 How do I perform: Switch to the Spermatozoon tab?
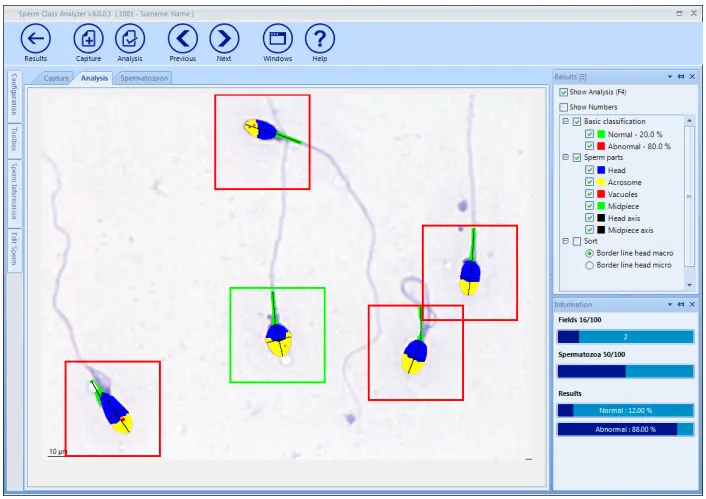[144, 78]
